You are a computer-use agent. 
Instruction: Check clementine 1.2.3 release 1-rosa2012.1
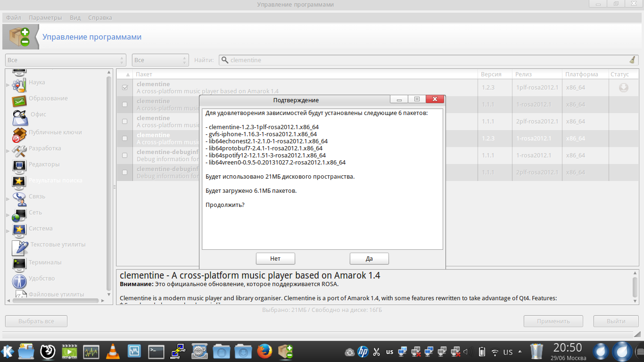tap(125, 138)
